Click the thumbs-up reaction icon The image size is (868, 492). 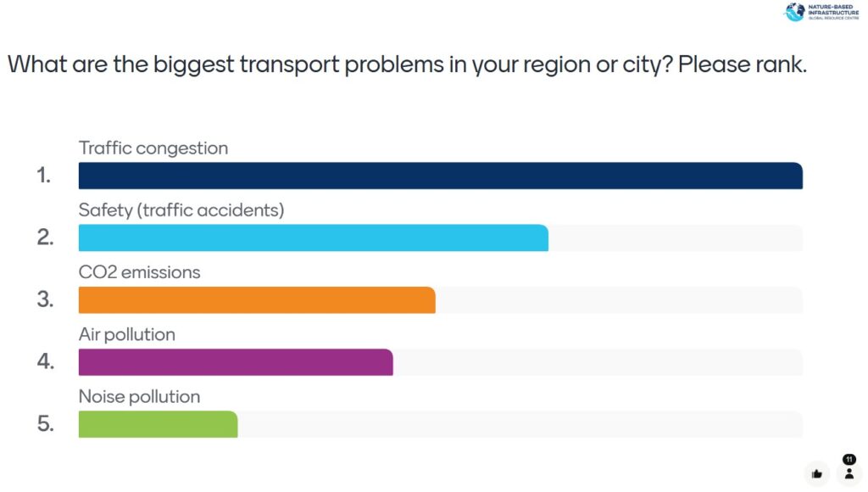coord(816,474)
